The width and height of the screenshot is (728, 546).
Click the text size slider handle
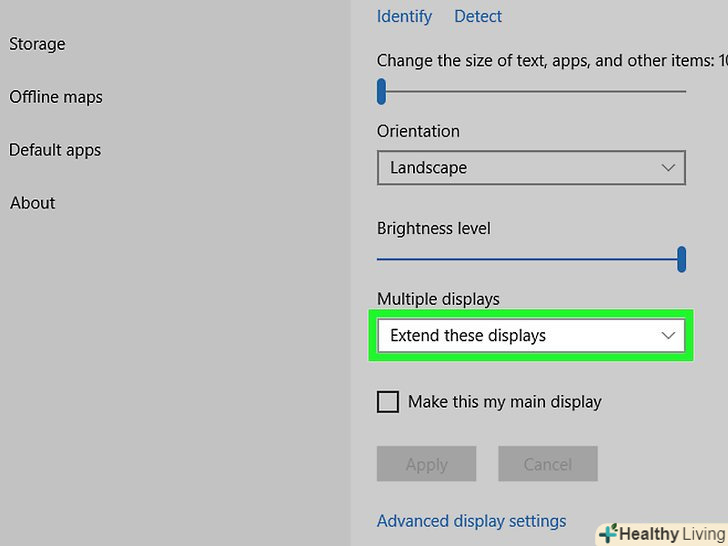pos(381,92)
